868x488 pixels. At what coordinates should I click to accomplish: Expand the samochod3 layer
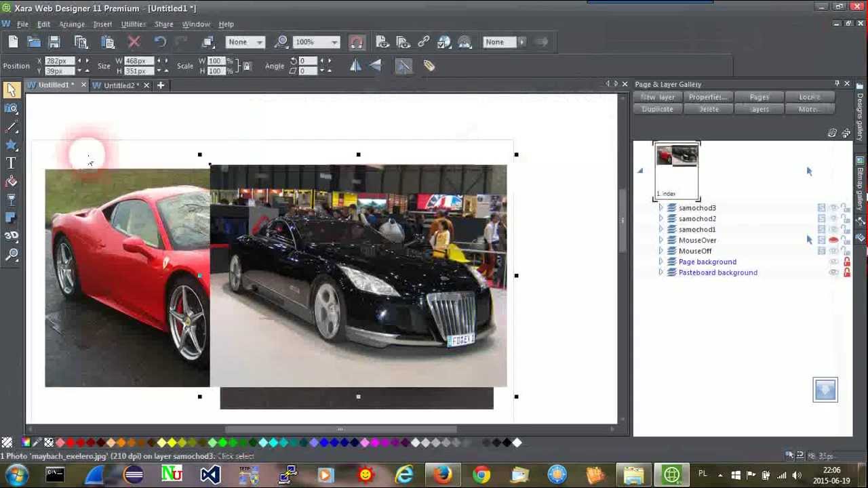click(661, 208)
